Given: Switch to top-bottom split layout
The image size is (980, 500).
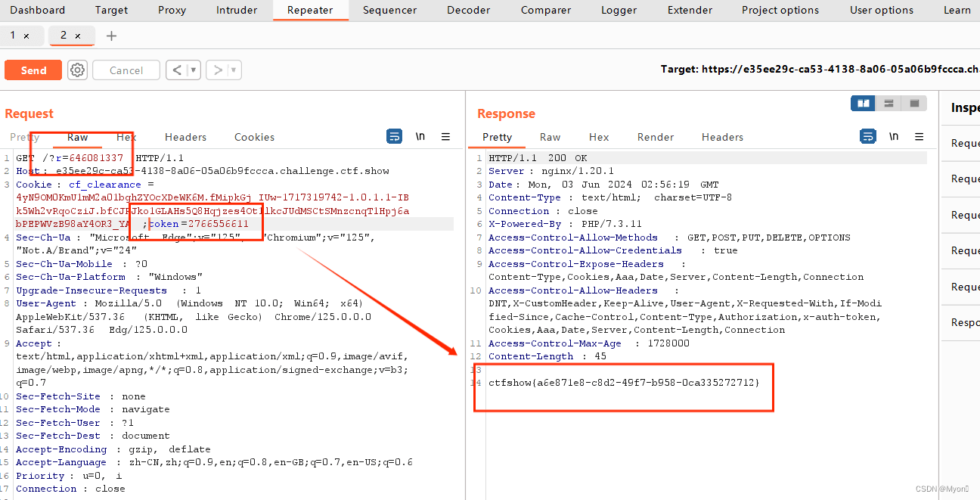Looking at the screenshot, I should point(889,103).
